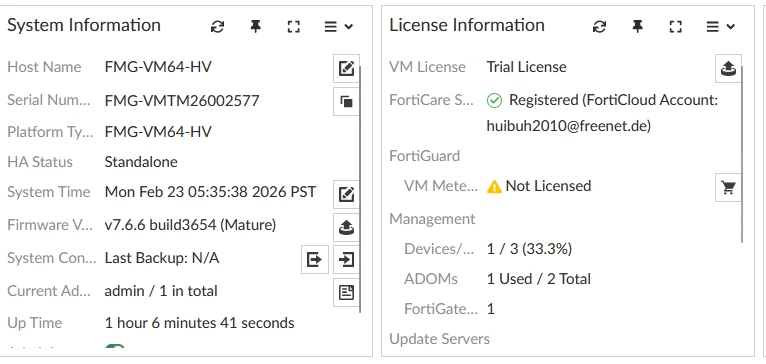Upload a VM License file
The width and height of the screenshot is (766, 364).
click(x=728, y=68)
